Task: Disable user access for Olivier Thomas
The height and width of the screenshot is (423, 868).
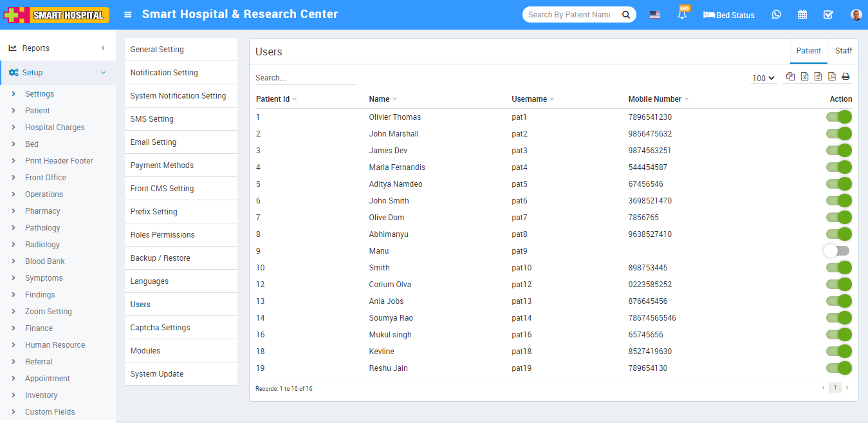Action: coord(838,117)
